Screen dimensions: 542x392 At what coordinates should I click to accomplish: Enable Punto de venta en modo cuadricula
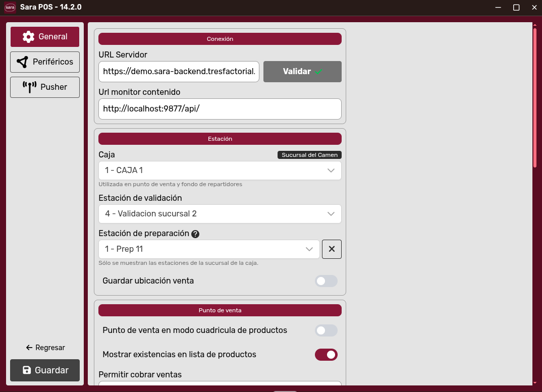pyautogui.click(x=326, y=330)
